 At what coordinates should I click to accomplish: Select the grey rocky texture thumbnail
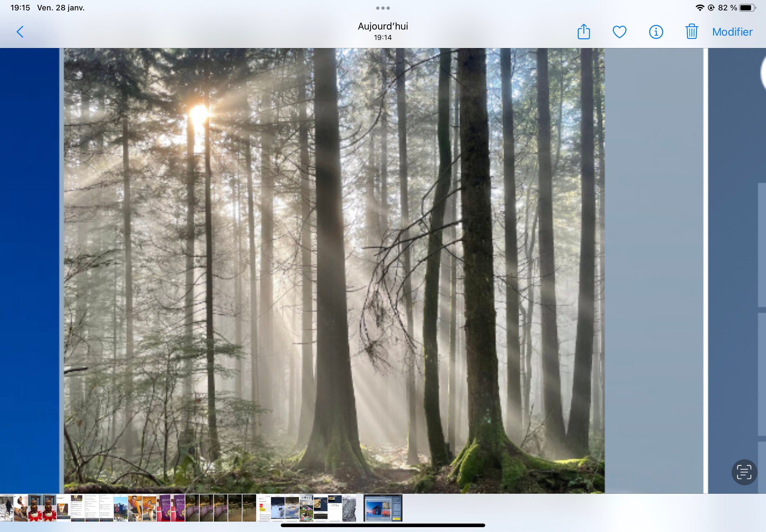[x=349, y=508]
